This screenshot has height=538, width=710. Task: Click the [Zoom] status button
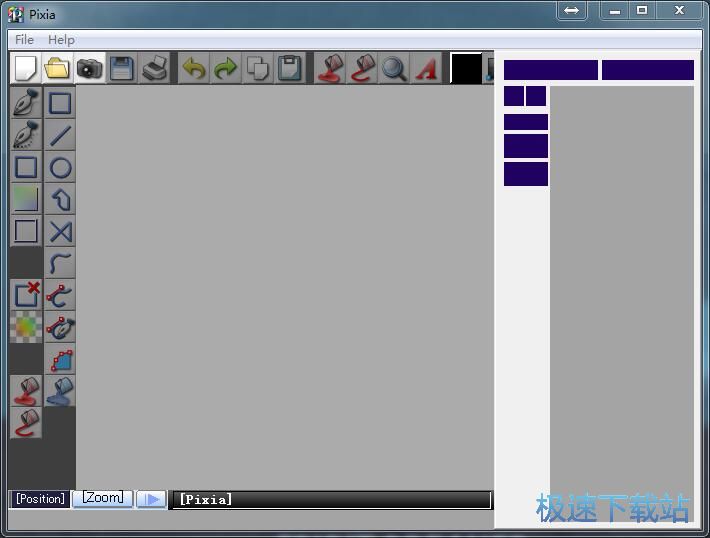pos(102,499)
